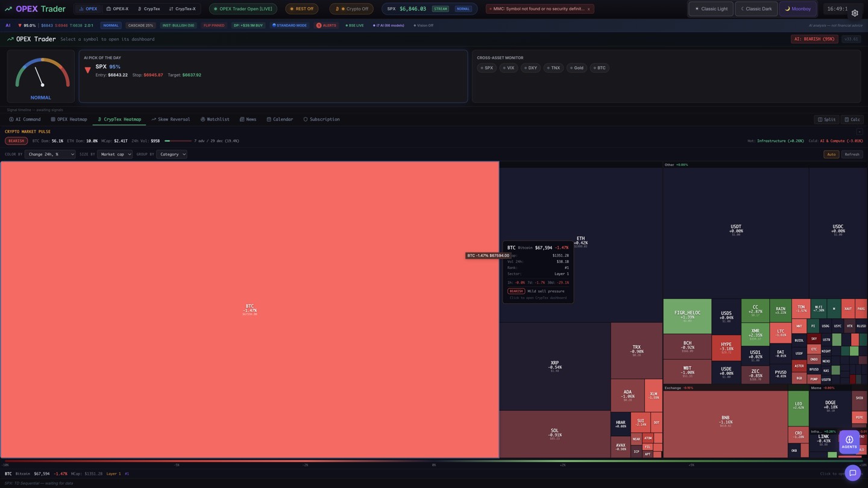The height and width of the screenshot is (488, 868).
Task: Open the Change 24h color-by dropdown
Action: point(49,154)
